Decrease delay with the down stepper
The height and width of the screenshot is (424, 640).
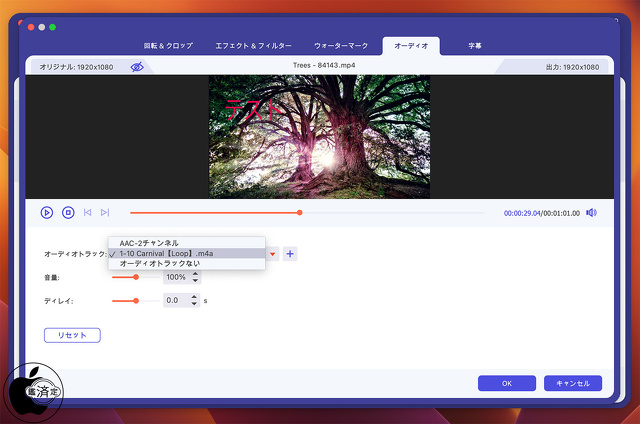[194, 304]
